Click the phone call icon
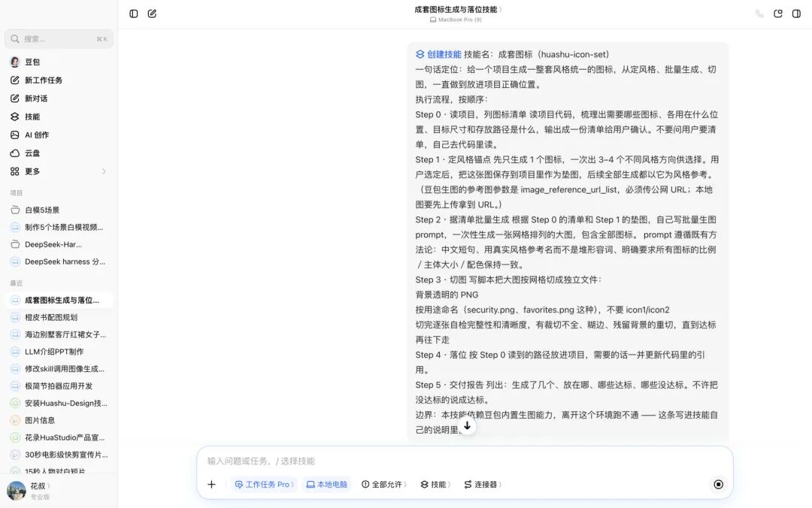The width and height of the screenshot is (812, 508). pos(759,14)
